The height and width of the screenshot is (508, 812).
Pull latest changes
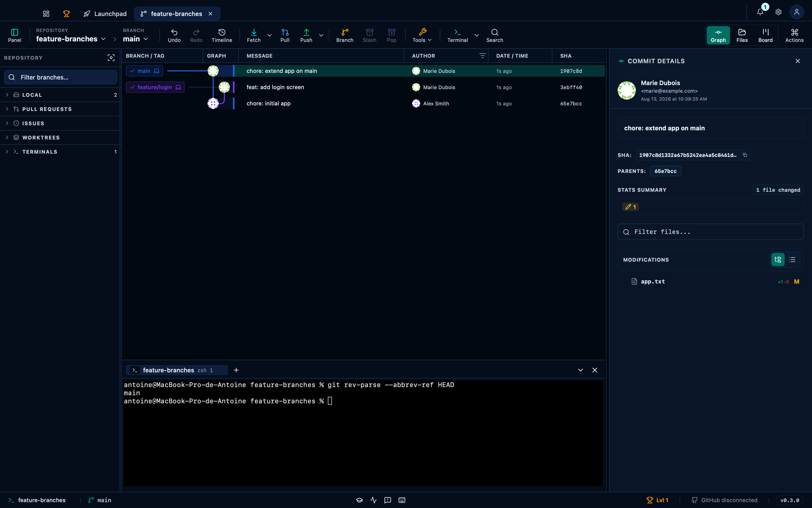coord(285,35)
